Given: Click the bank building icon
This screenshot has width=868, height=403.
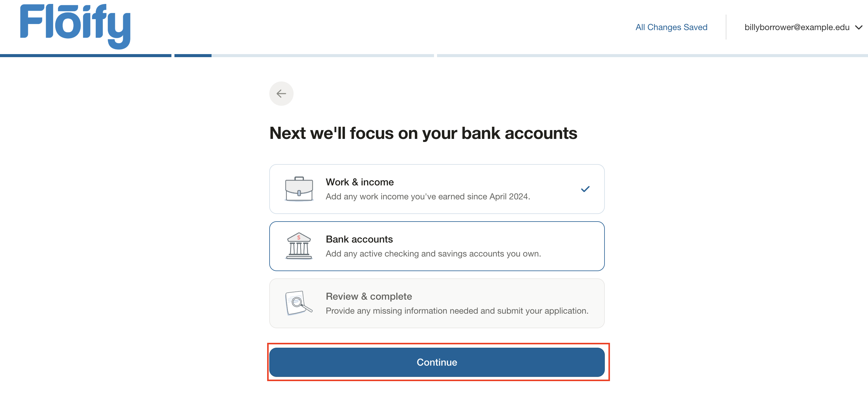Looking at the screenshot, I should 299,246.
